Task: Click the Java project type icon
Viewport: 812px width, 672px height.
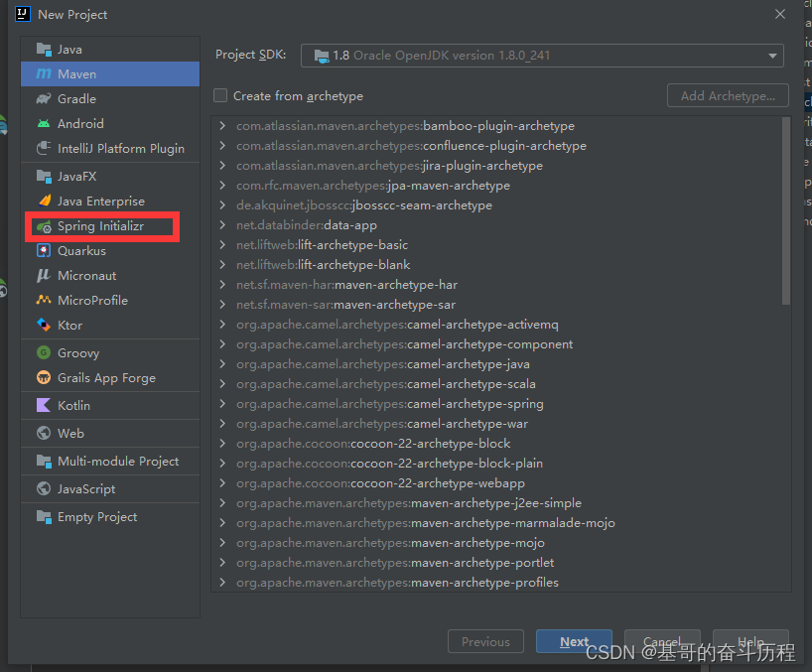Action: click(44, 50)
